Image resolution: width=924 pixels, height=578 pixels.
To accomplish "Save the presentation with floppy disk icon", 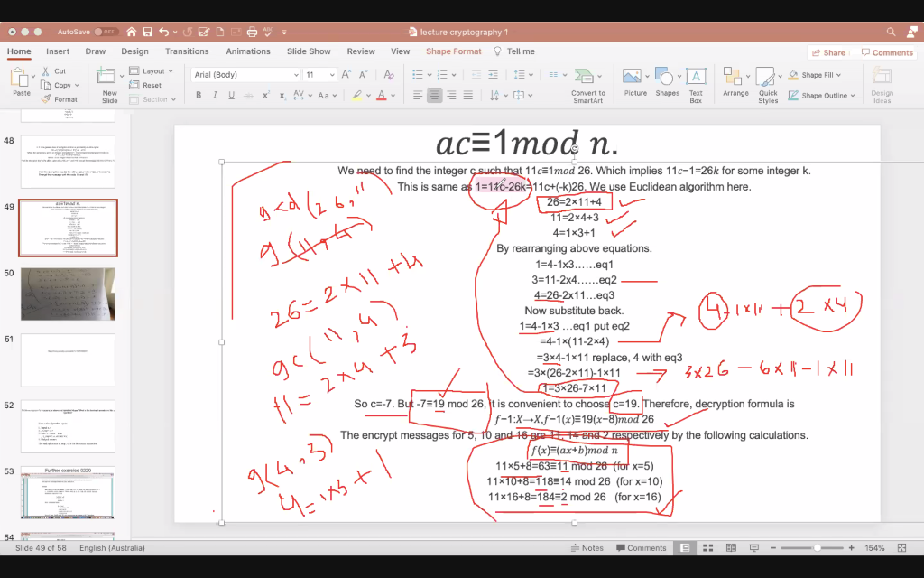I will [x=147, y=32].
